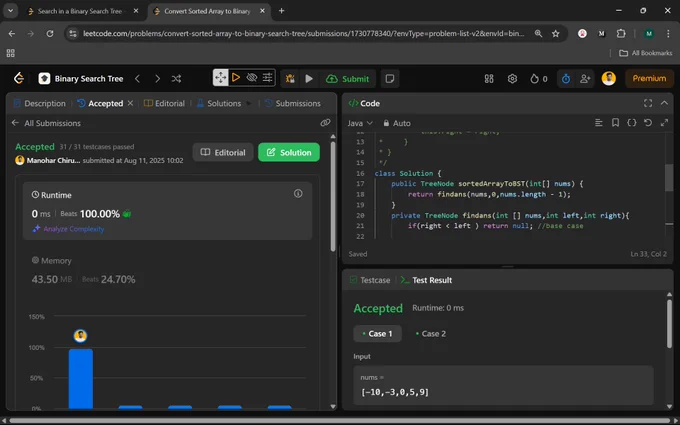This screenshot has width=680, height=425.
Task: Click the streak fire counter
Action: tap(539, 78)
